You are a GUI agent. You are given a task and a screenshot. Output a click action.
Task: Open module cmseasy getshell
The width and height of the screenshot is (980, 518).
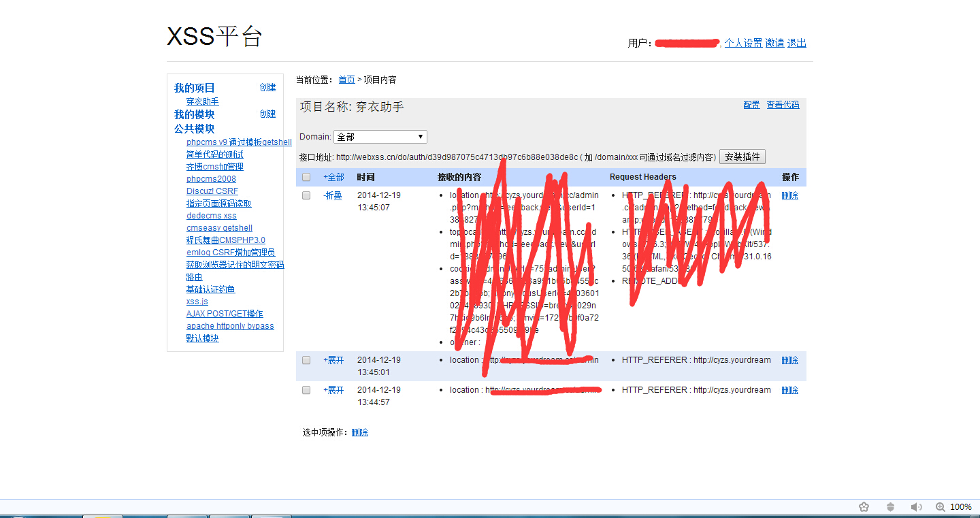tap(219, 228)
